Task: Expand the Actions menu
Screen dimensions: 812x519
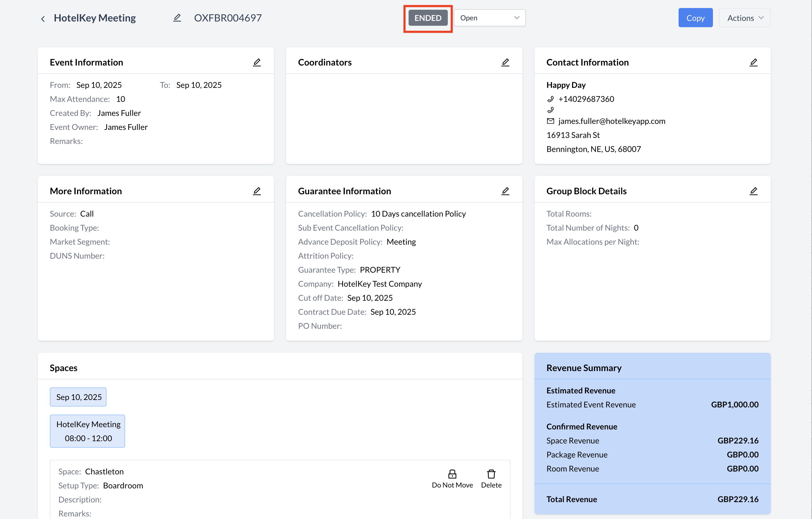Action: tap(744, 18)
